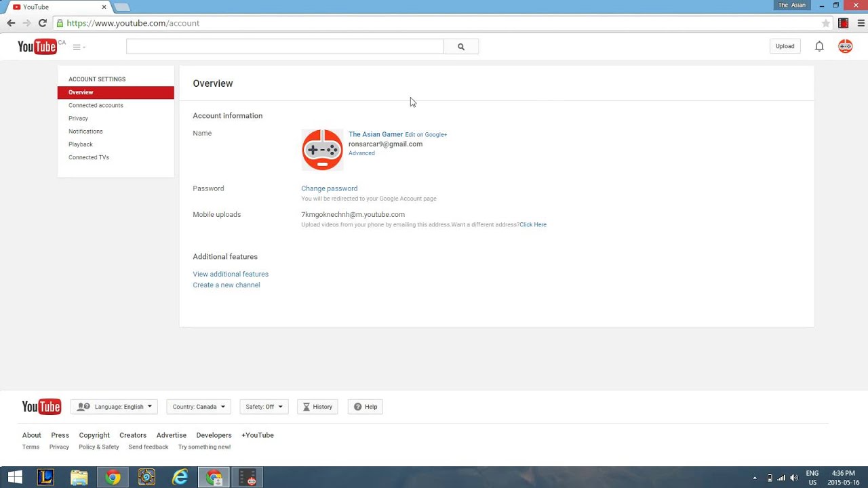This screenshot has width=868, height=488.
Task: Click the browser forward arrow
Action: coord(26,23)
